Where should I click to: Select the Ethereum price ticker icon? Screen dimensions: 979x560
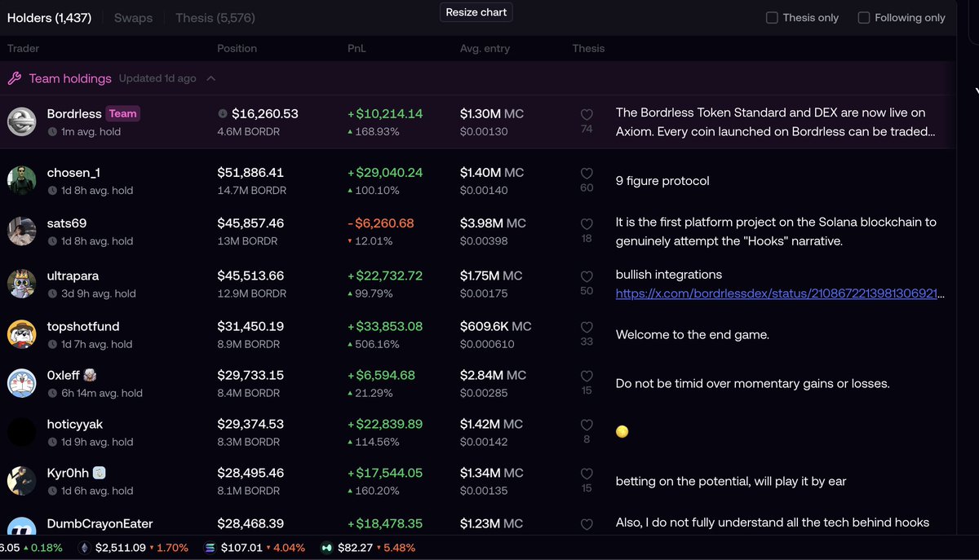coord(86,548)
